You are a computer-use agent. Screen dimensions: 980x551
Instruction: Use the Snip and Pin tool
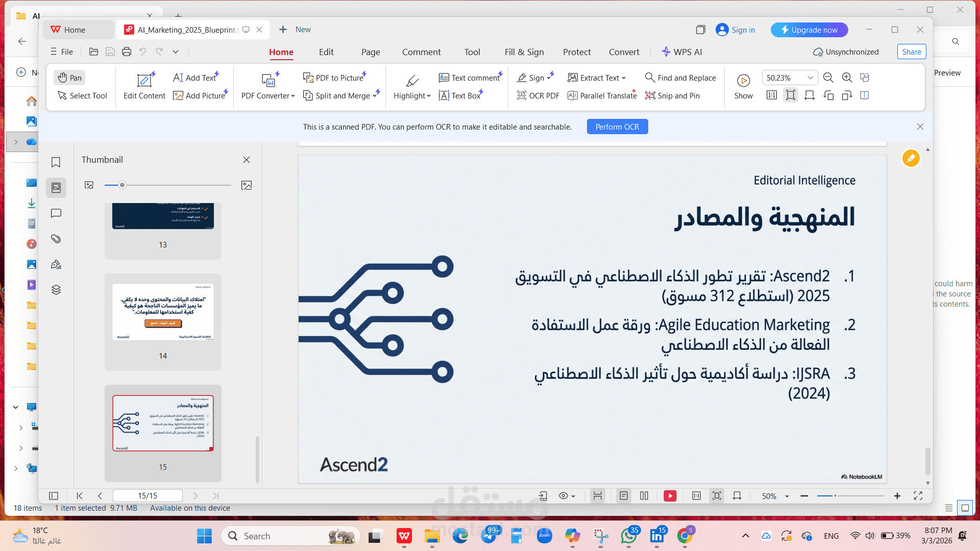672,95
